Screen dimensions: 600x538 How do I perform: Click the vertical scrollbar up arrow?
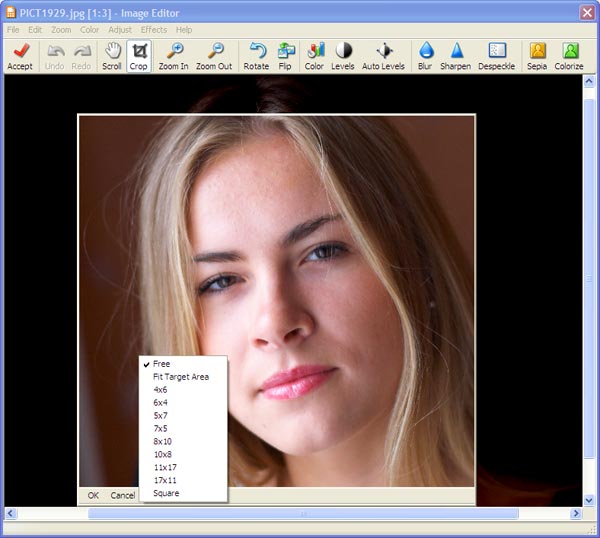pos(589,81)
